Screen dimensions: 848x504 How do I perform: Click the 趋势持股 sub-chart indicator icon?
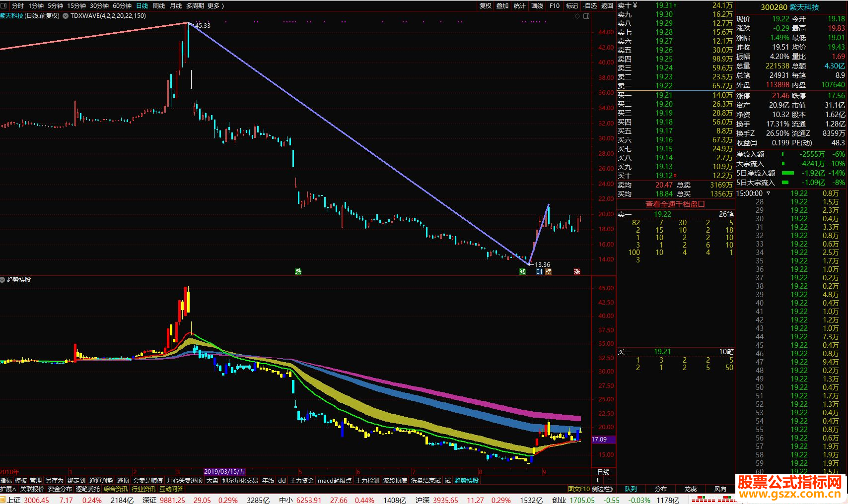[3, 280]
